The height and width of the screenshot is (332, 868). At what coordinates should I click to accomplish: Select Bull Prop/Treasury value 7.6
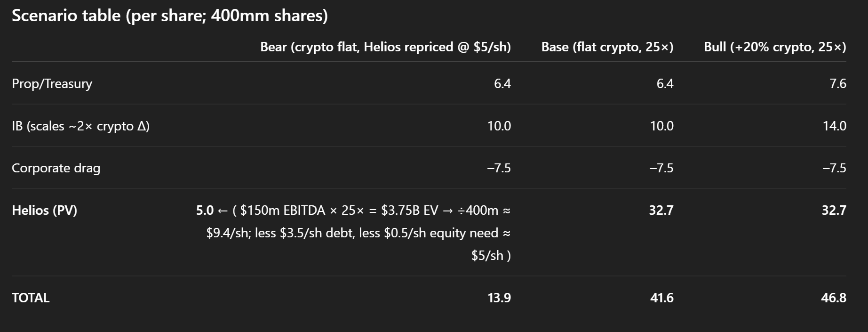click(838, 84)
